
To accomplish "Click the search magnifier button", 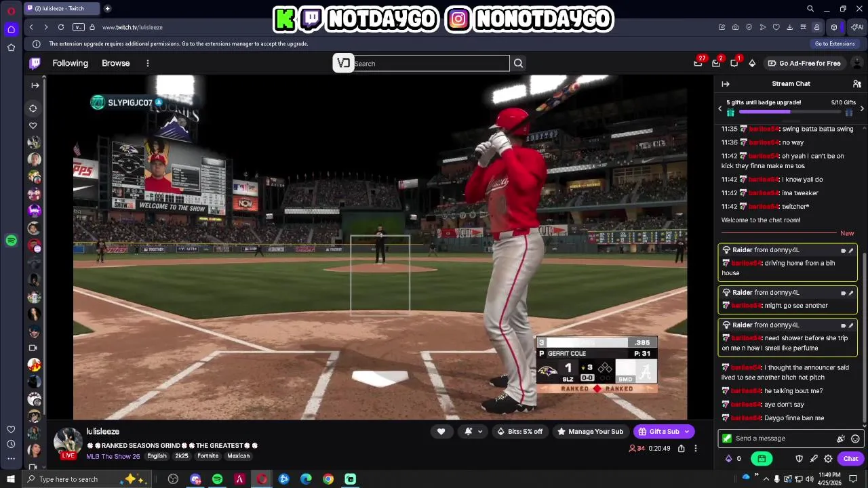I will [518, 63].
